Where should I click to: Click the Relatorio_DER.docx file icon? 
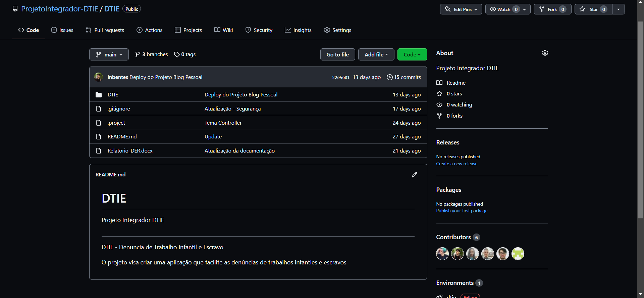click(x=99, y=151)
